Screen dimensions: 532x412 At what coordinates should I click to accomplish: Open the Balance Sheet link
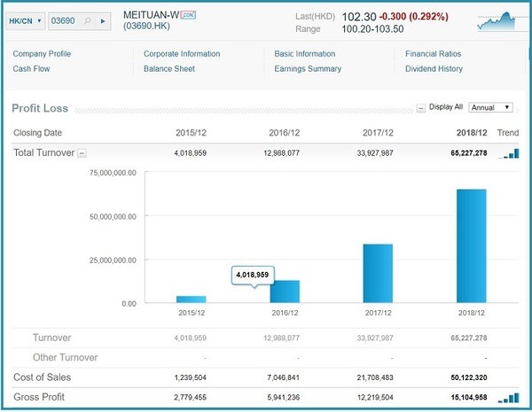point(169,69)
